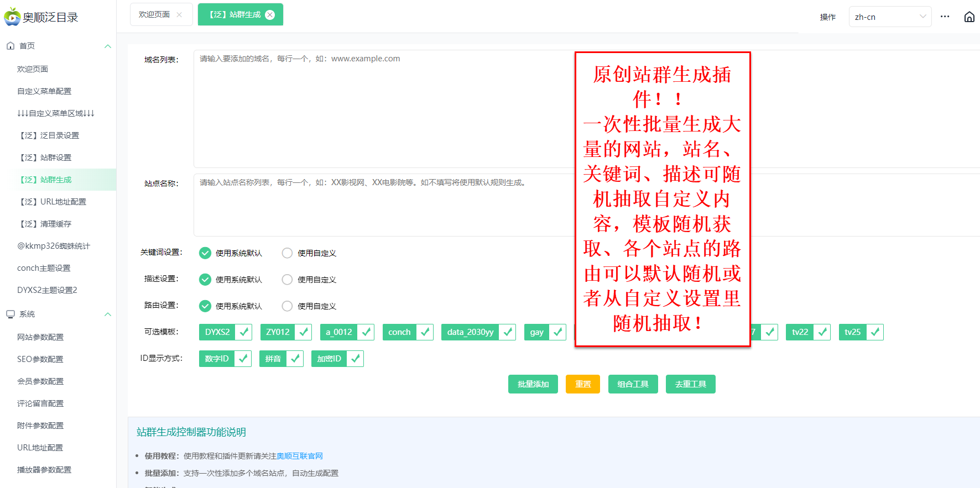Toggle the 加密ID display checkbox

coord(337,359)
